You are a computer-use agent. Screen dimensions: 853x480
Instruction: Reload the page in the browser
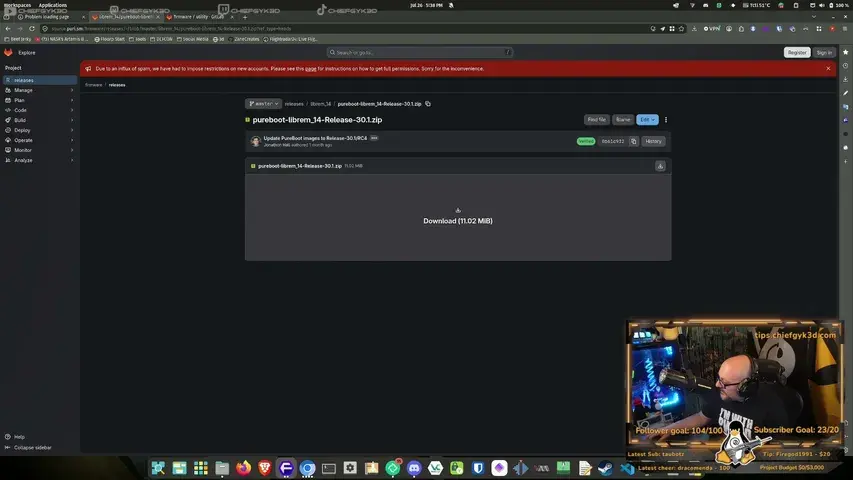[32, 28]
